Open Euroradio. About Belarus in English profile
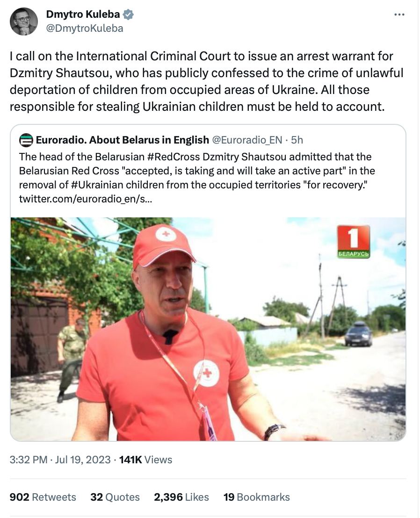Screen dimensions: 420x518 coord(122,140)
